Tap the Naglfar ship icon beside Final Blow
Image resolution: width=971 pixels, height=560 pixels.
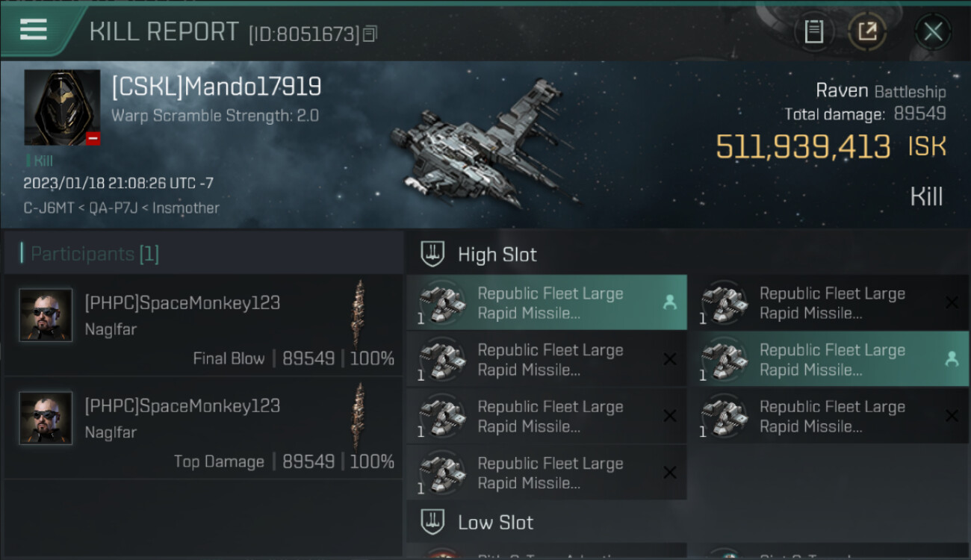coord(359,314)
